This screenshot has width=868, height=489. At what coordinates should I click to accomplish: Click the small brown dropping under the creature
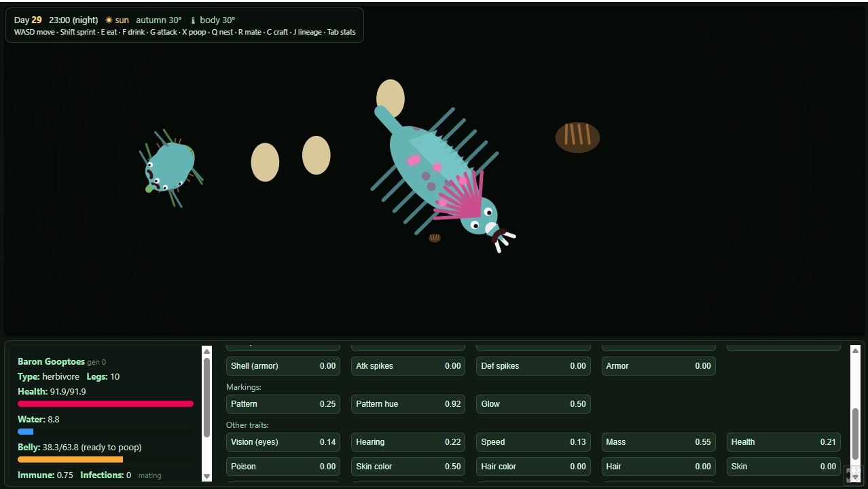point(435,238)
